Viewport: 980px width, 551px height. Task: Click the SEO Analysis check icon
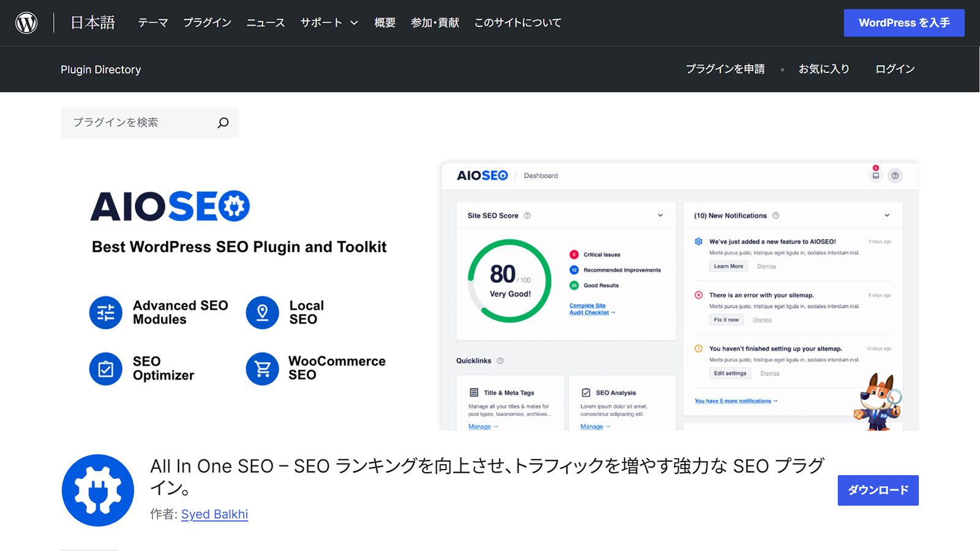click(586, 392)
